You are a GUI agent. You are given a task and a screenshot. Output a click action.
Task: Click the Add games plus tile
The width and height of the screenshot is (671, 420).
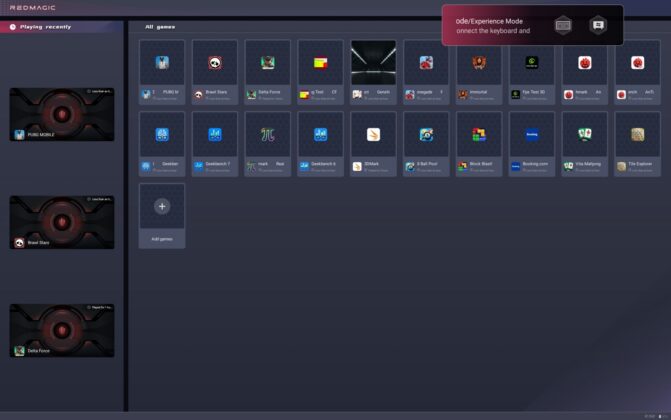click(x=162, y=216)
